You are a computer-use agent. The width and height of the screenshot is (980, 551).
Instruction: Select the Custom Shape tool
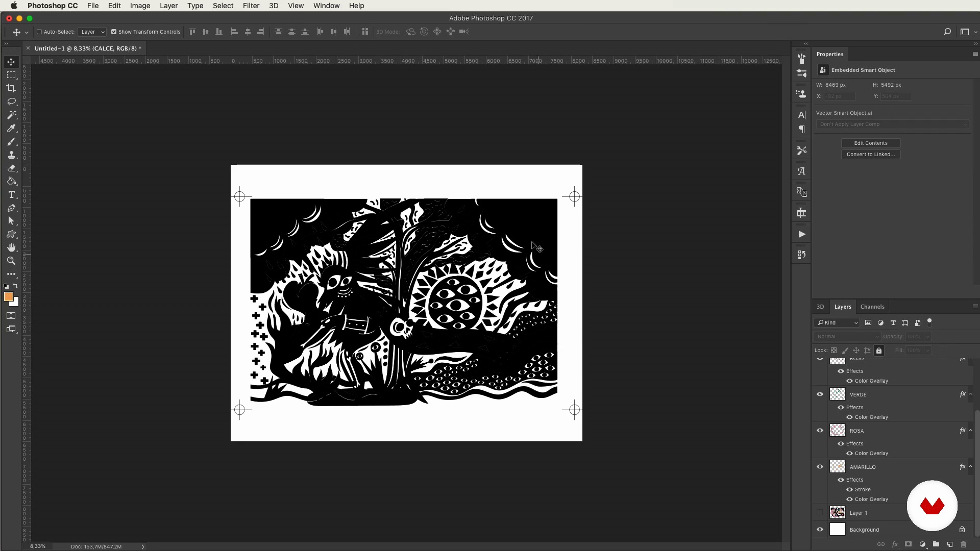pos(11,234)
